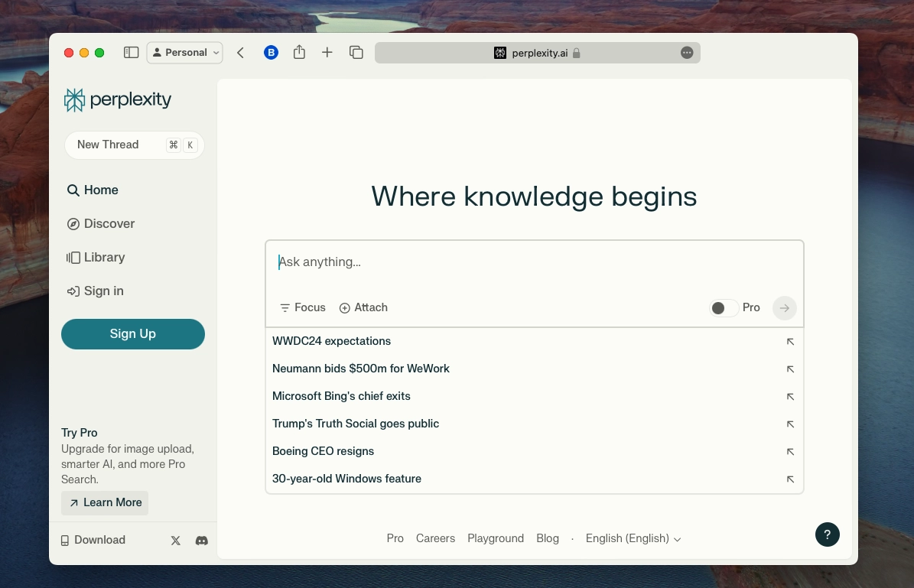Select the WWDC24 expectations suggestion
914x588 pixels.
tap(535, 342)
